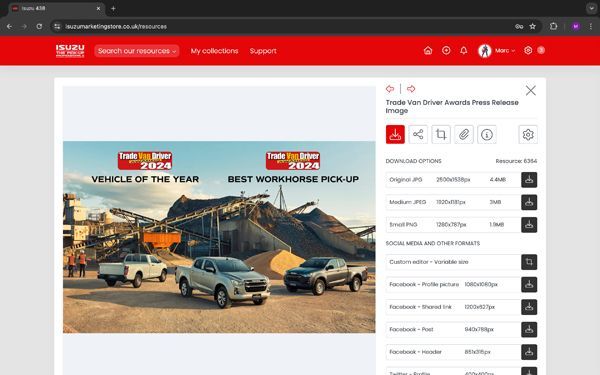The image size is (600, 375).
Task: Open Custom editor crop button
Action: 529,262
